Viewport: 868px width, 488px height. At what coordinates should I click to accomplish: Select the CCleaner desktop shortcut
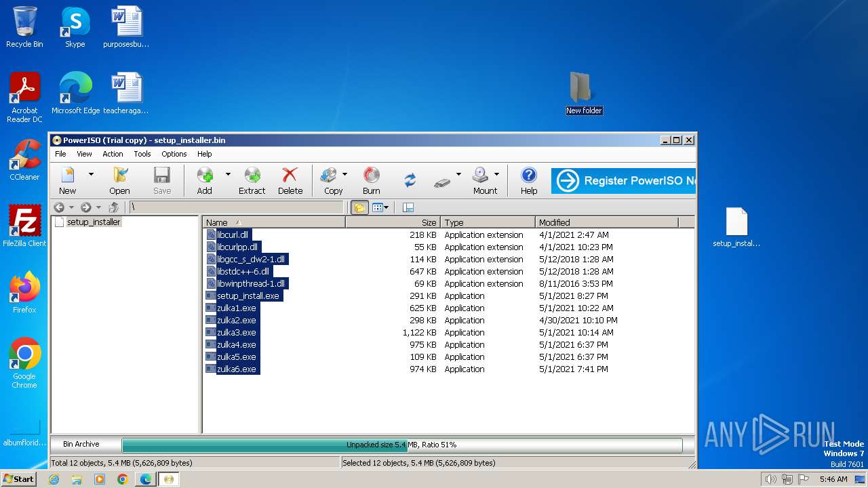24,160
